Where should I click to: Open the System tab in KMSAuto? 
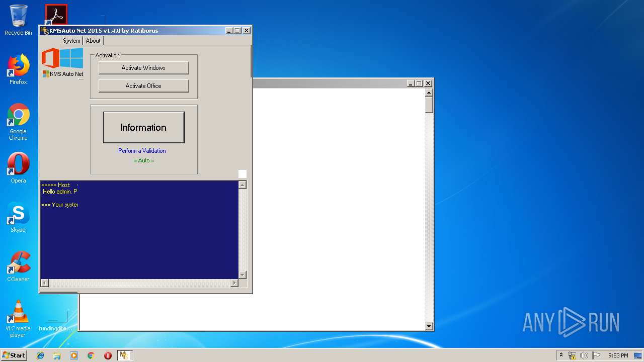click(x=71, y=41)
